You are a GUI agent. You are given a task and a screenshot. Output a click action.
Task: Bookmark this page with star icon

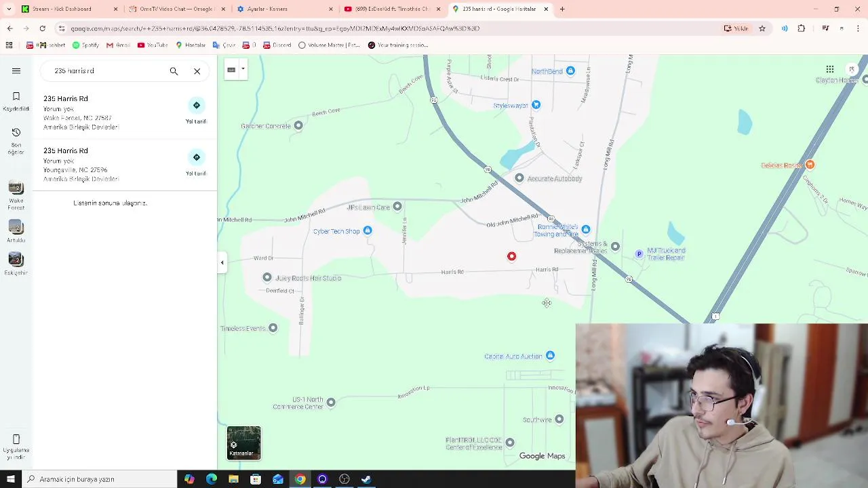[x=762, y=28]
